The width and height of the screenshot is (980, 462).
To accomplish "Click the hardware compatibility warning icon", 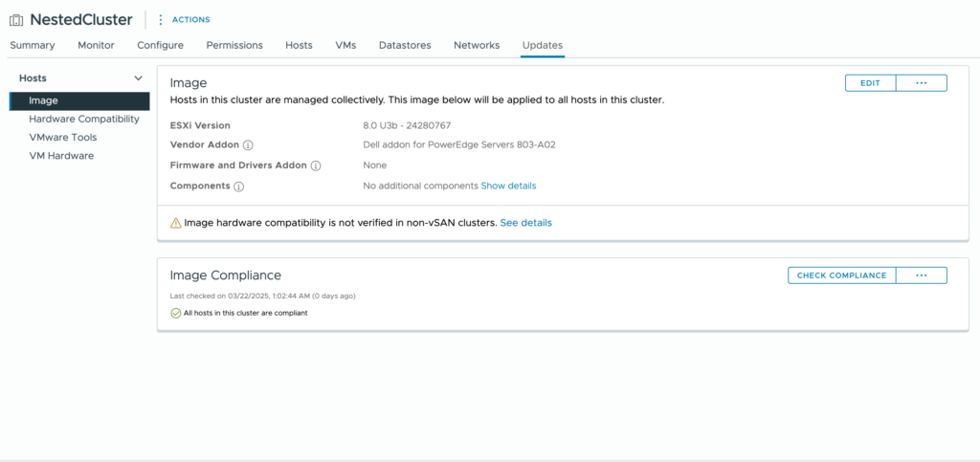I will coord(175,223).
